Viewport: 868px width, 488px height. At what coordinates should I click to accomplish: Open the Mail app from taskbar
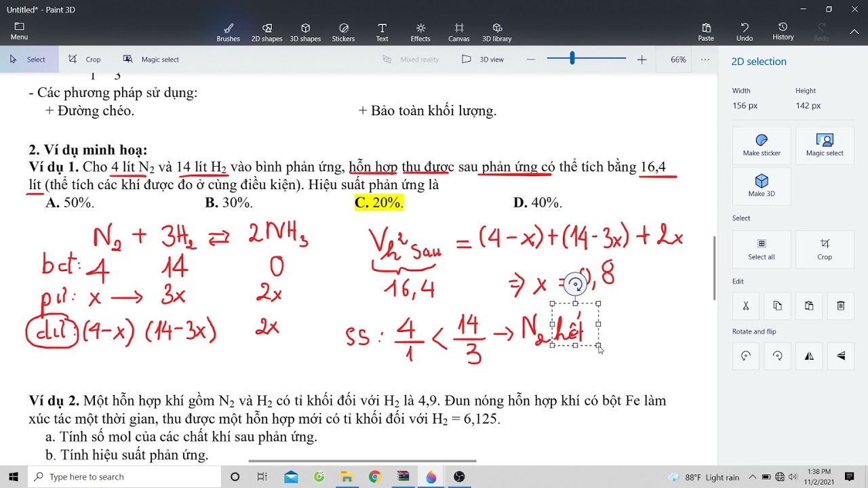[x=291, y=476]
